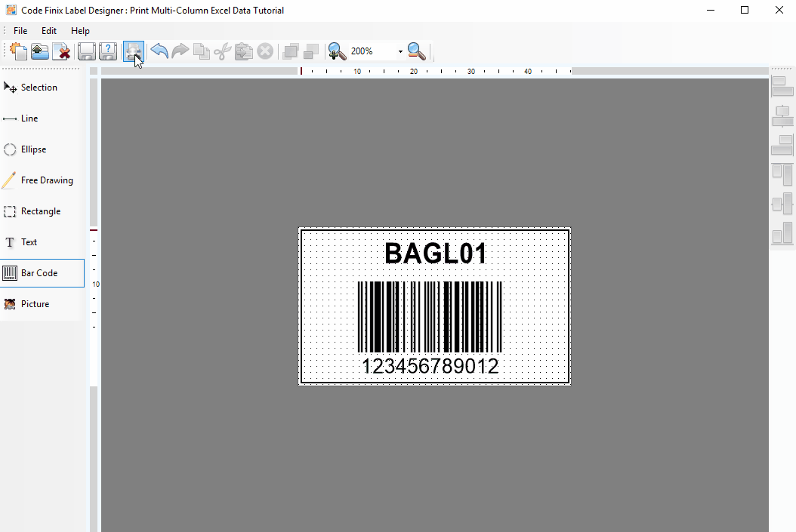Align objects to left edges
Viewport: 796px width, 532px height.
tap(782, 87)
